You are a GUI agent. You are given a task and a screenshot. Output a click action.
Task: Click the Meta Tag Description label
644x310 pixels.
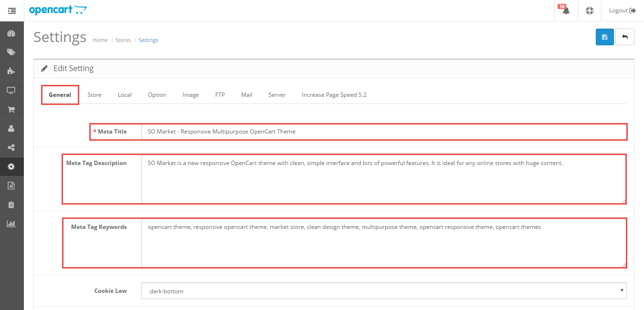(96, 163)
